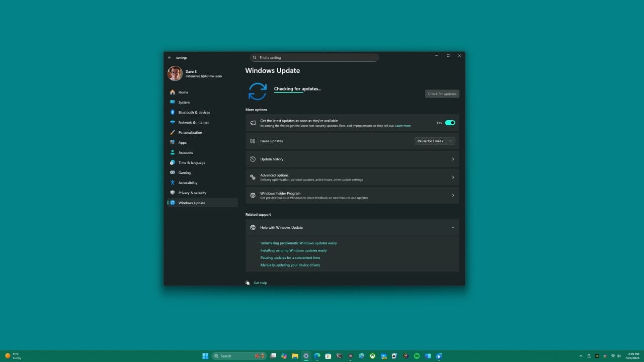Select Apps in the Settings sidebar
The height and width of the screenshot is (362, 644).
coord(182,142)
